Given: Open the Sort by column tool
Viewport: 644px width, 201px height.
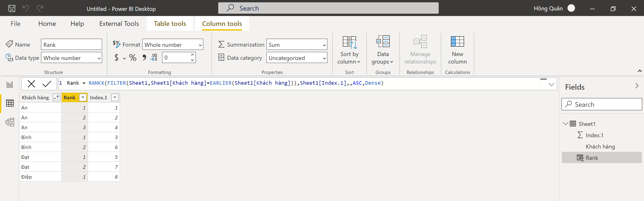Looking at the screenshot, I should click(349, 50).
